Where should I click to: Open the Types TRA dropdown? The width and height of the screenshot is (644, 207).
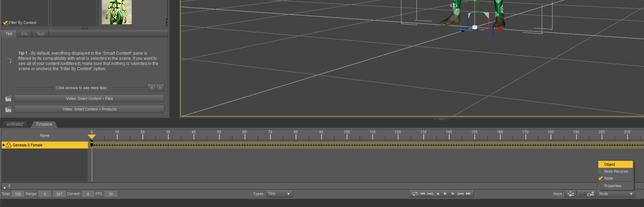(279, 194)
